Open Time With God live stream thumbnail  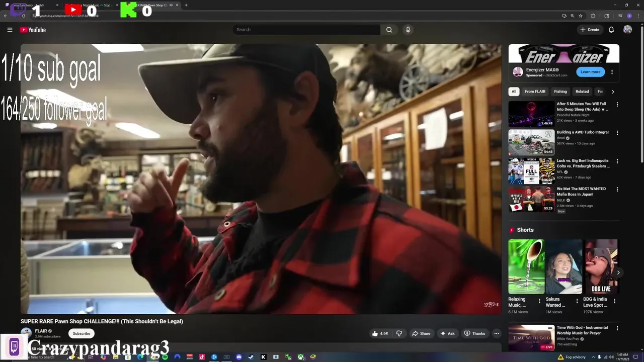point(531,338)
